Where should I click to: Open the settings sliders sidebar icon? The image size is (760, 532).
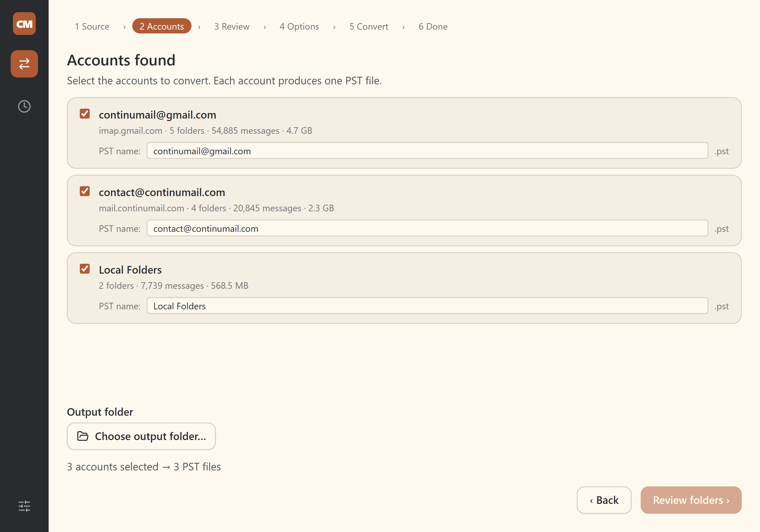click(24, 506)
